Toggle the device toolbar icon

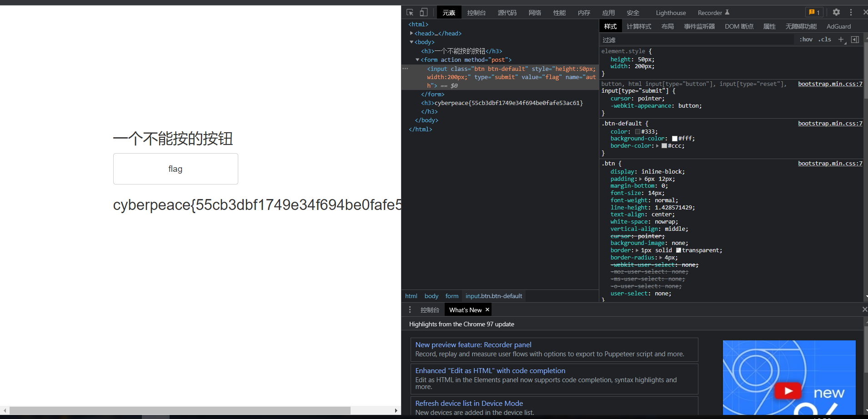[x=423, y=12]
